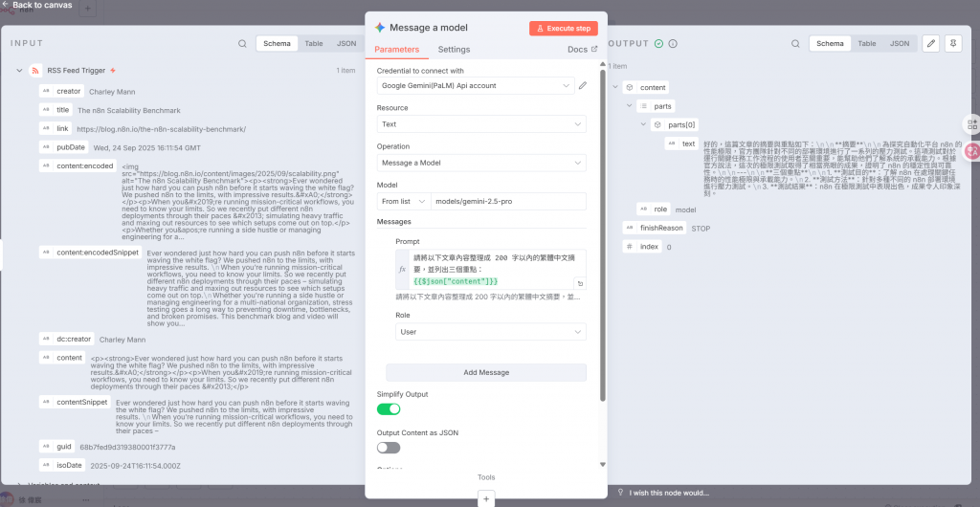The height and width of the screenshot is (507, 980).
Task: Click the translate extension icon on right edge
Action: tap(972, 150)
